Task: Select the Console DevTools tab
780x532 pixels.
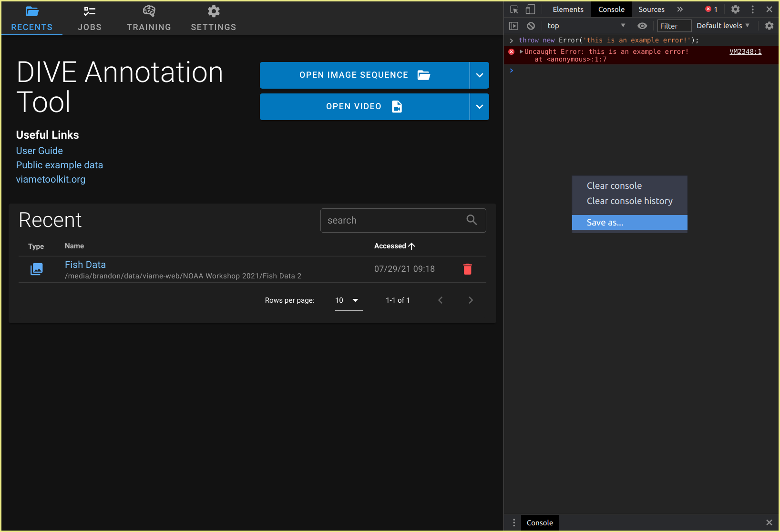Action: 611,10
